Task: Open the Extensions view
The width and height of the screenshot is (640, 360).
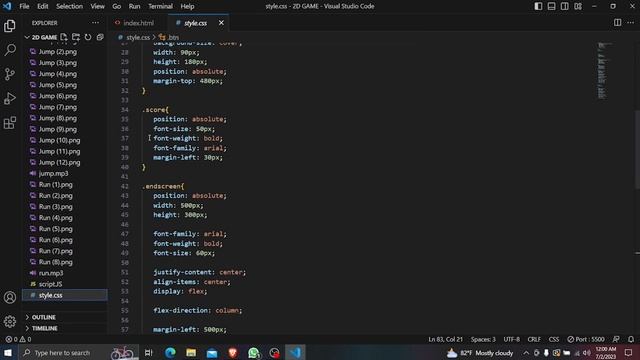Action: coord(10,122)
